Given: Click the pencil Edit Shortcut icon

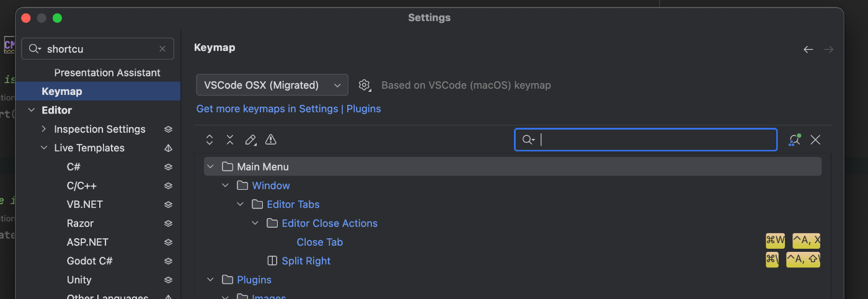Looking at the screenshot, I should (x=250, y=140).
